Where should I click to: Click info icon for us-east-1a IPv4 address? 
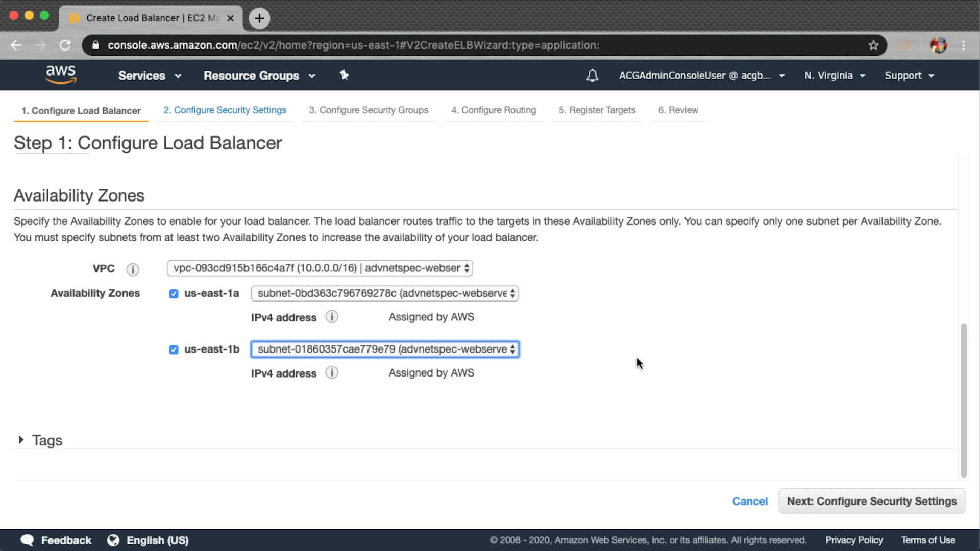[332, 317]
